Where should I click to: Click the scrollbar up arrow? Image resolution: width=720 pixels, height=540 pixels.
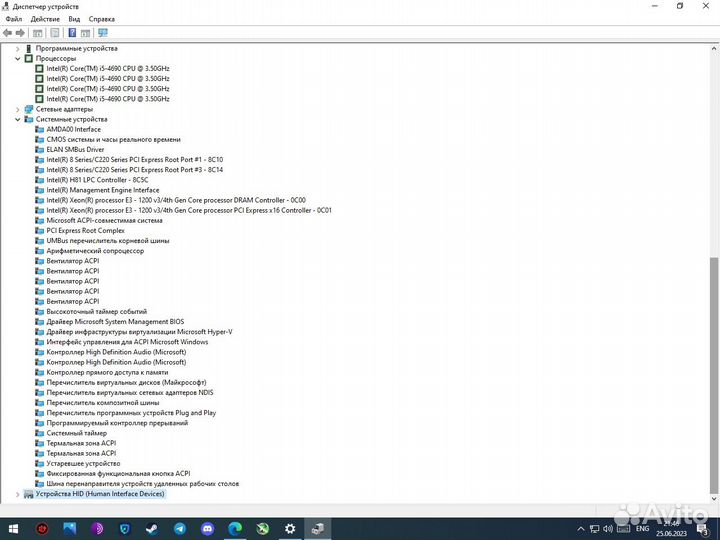[714, 48]
